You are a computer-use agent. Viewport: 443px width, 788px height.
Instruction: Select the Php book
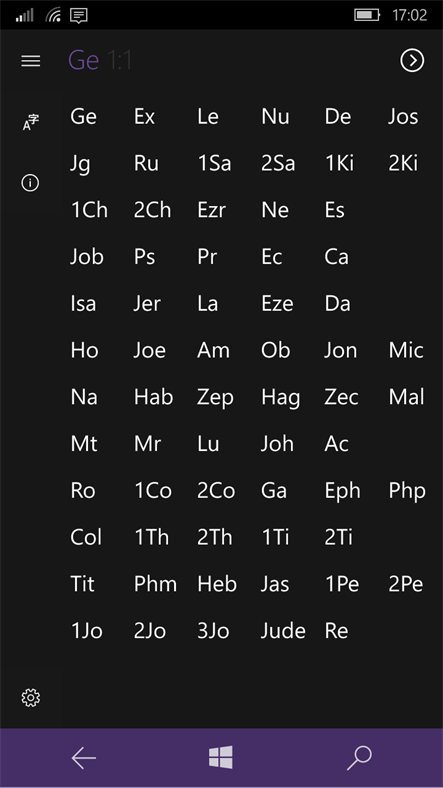(407, 491)
